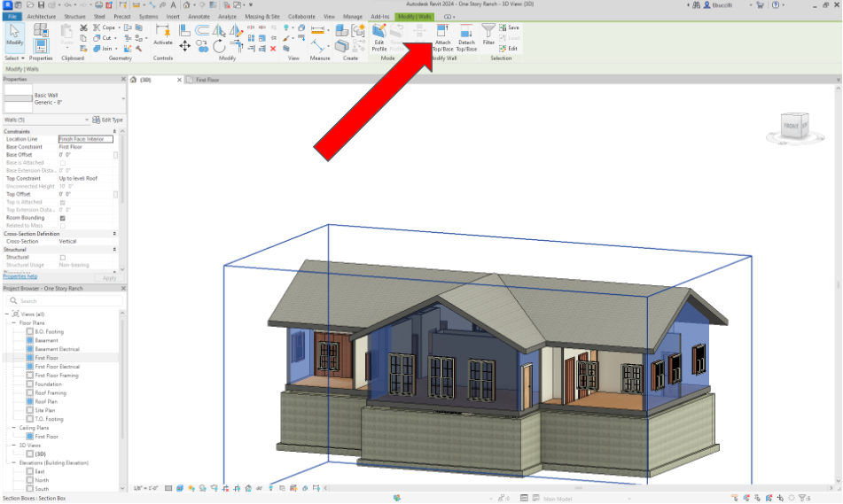Open the Properties help link
Viewport: 843px width, 504px height.
(x=20, y=276)
